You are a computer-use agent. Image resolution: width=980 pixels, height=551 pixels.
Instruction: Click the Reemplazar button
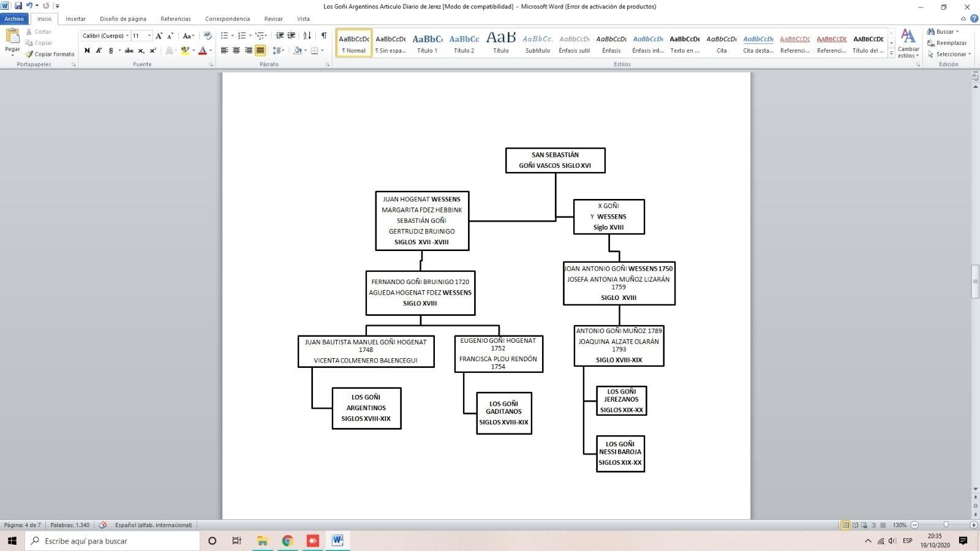948,43
